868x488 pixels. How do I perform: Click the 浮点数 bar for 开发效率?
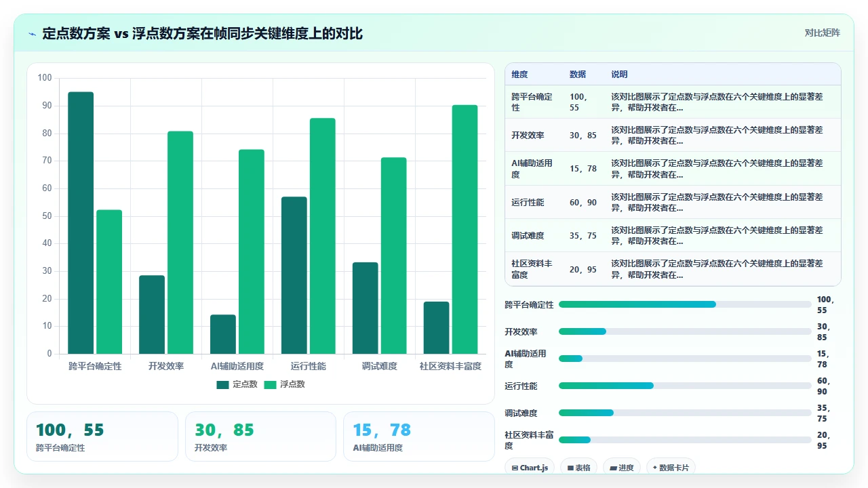click(x=180, y=243)
